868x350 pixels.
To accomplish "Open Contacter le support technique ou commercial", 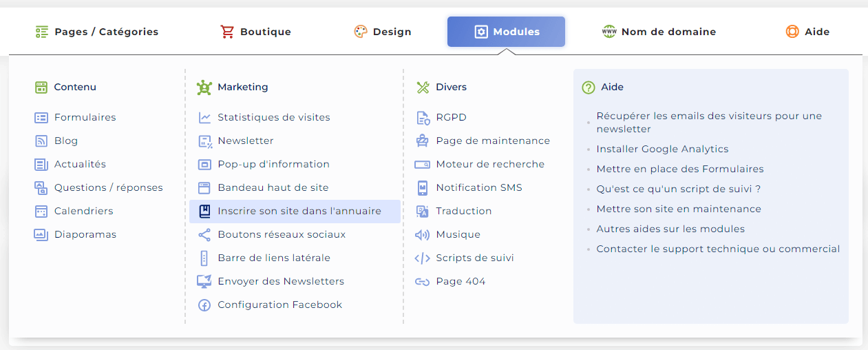I will [718, 249].
